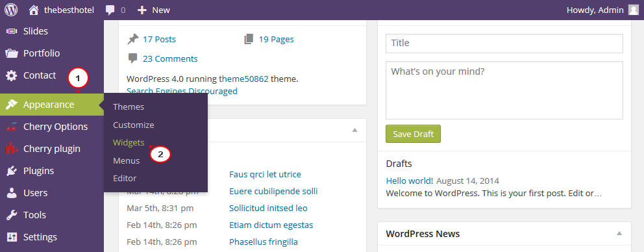644x252 pixels.
Task: Collapse the WordPress News panel
Action: pyautogui.click(x=619, y=234)
